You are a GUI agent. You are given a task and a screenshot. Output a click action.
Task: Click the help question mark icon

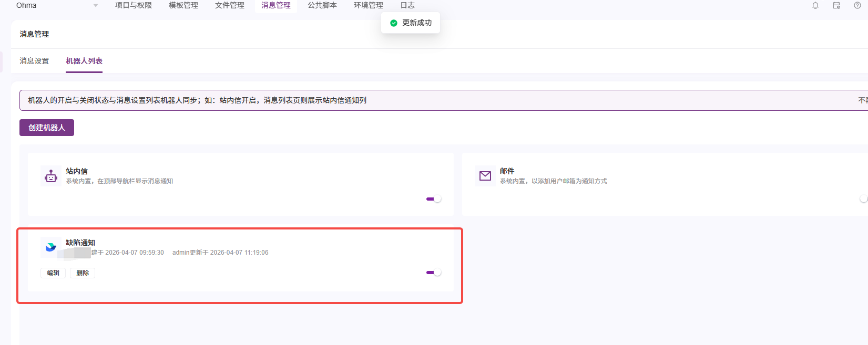(x=857, y=5)
